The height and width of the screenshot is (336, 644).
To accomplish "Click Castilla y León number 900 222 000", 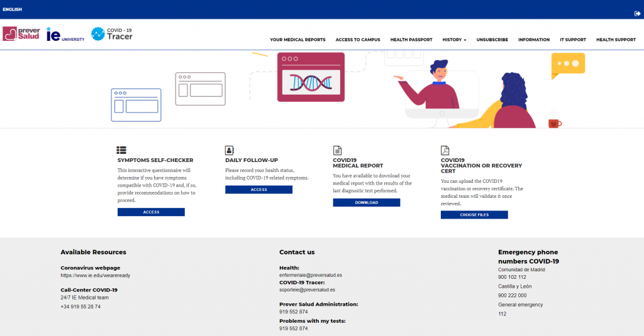I will (512, 295).
